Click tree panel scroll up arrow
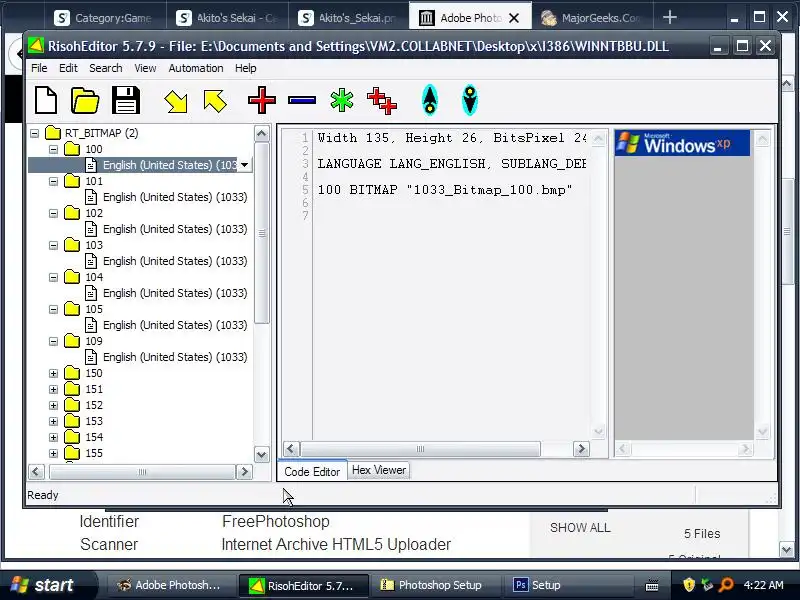Screen dimensions: 800x600 (x=262, y=134)
